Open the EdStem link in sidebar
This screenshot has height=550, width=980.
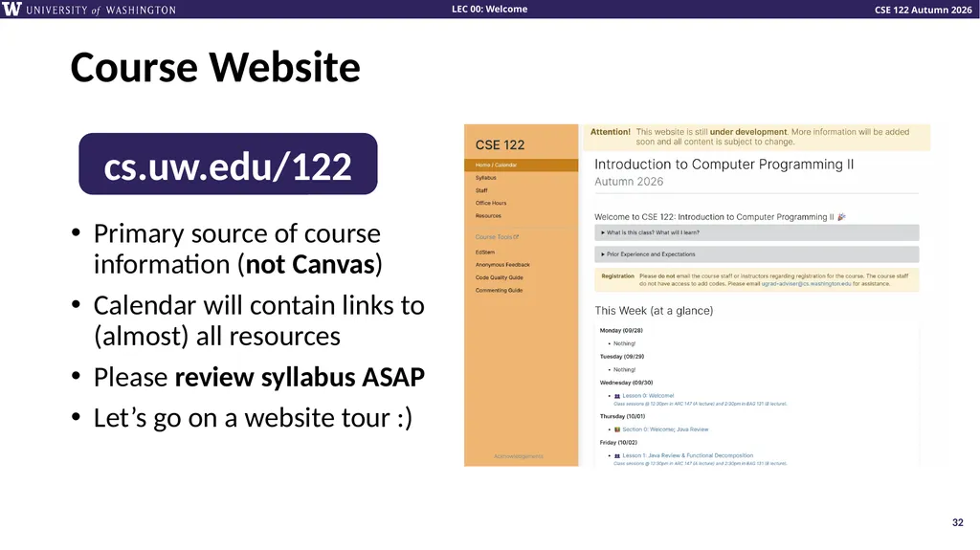(485, 253)
